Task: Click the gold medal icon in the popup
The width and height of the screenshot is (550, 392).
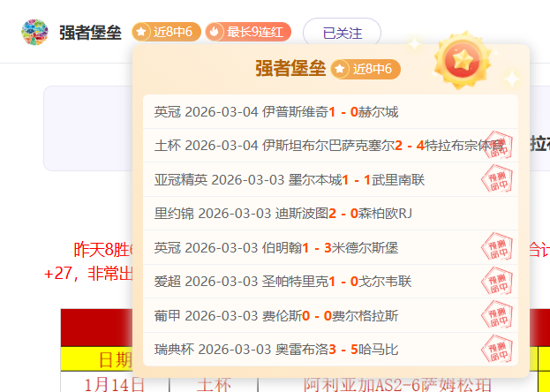Action: pos(462,60)
